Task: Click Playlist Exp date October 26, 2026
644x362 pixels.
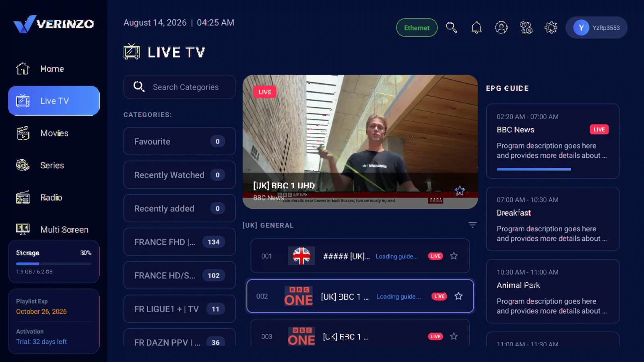Action: (41, 311)
